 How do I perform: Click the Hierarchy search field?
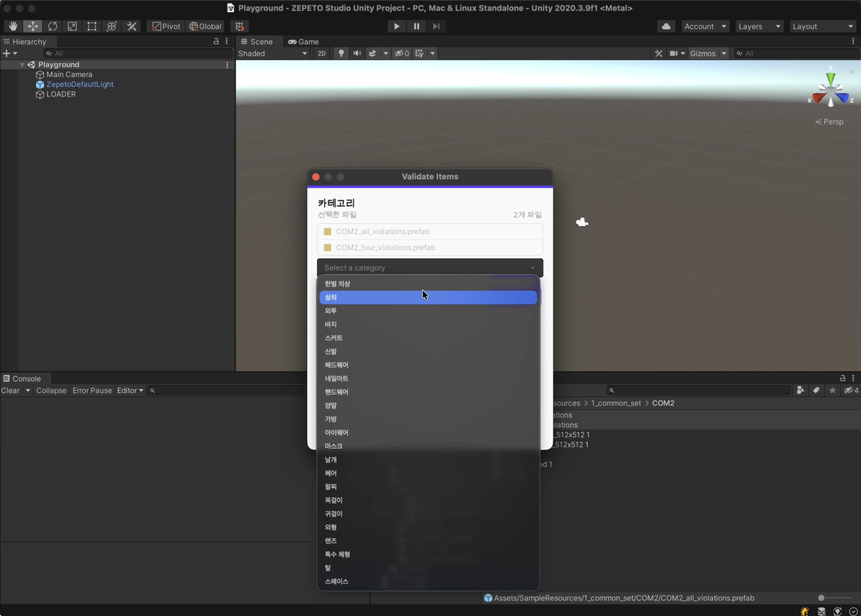pos(138,53)
